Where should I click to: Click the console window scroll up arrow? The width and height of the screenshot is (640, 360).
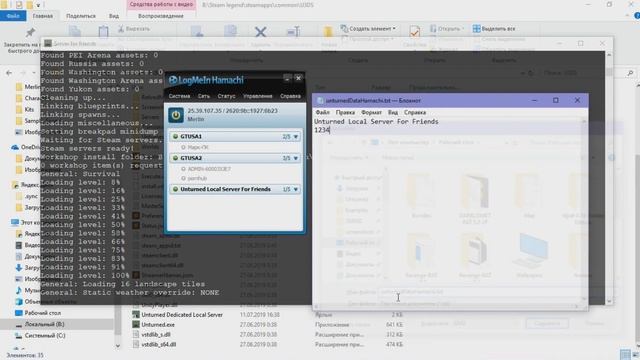click(609, 54)
